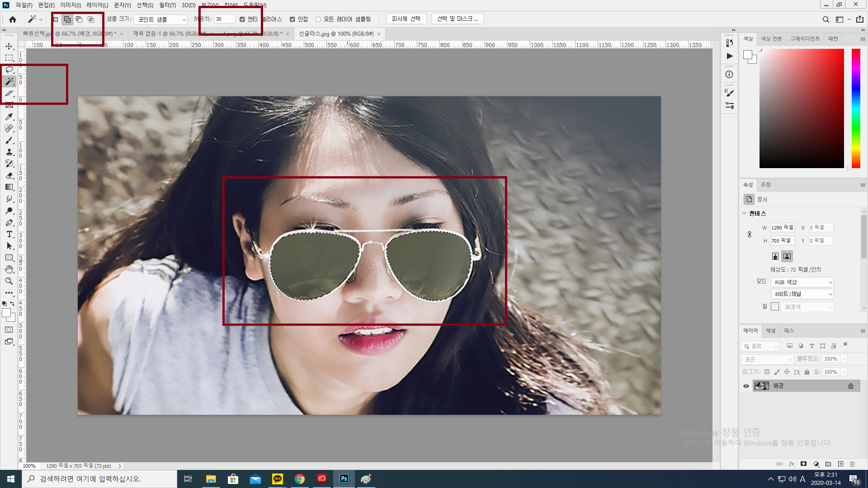Click add layer mask icon
Screen dimensions: 868x488
[803, 464]
